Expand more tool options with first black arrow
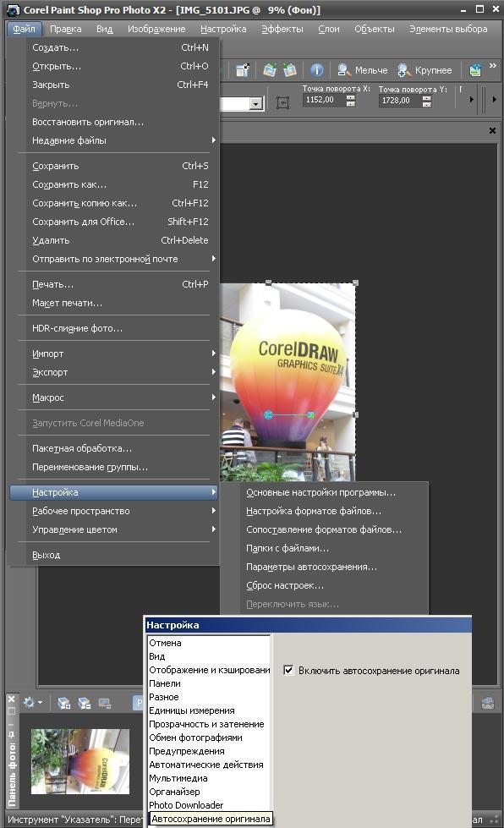Image resolution: width=504 pixels, height=828 pixels. (x=471, y=99)
